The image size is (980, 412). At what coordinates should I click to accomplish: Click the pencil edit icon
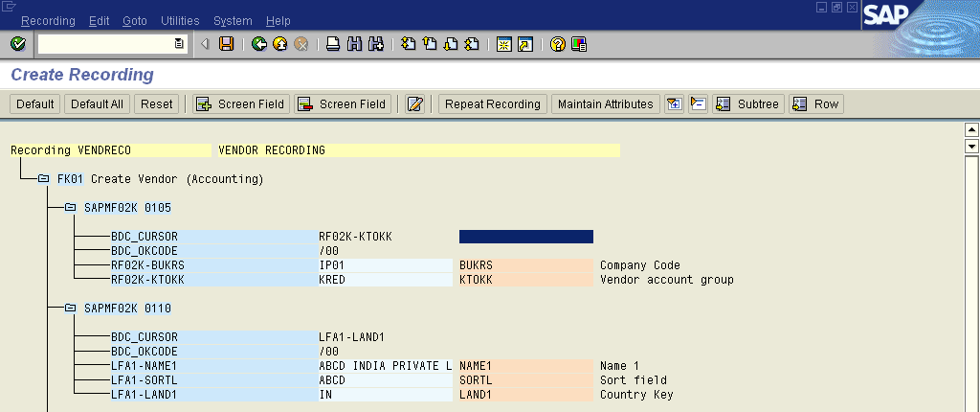(x=414, y=104)
